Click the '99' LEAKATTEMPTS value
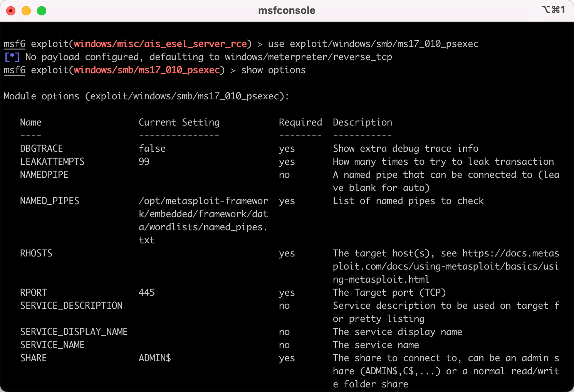574x392 pixels. point(144,162)
